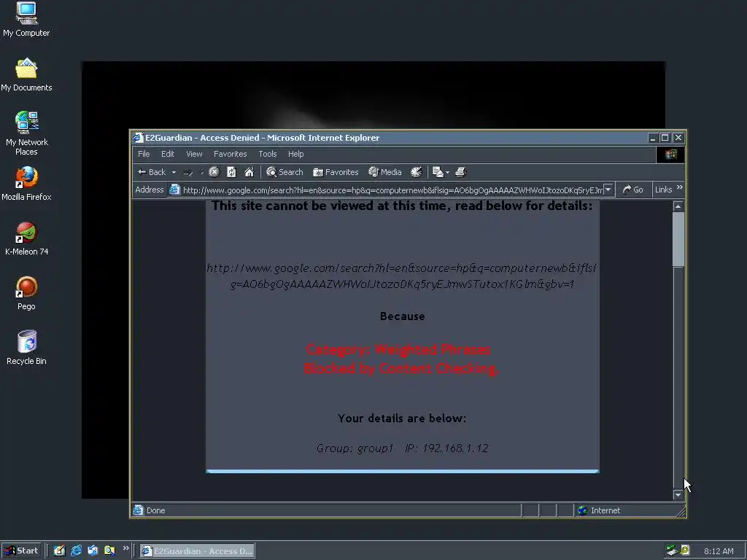Click the 'Category: Weighted Phrases' red text

point(398,349)
